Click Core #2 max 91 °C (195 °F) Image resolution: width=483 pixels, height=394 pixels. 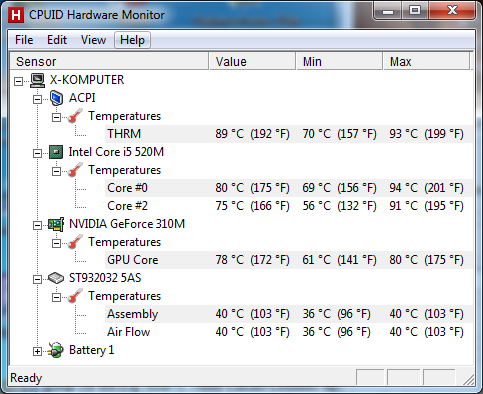tap(426, 206)
